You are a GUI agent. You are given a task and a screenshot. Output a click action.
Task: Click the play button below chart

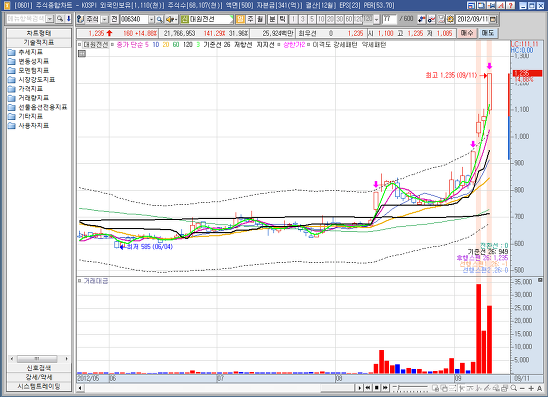[x=360, y=388]
